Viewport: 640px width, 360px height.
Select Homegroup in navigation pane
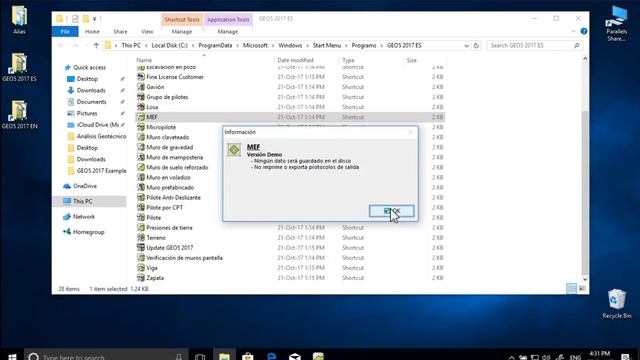click(x=88, y=232)
